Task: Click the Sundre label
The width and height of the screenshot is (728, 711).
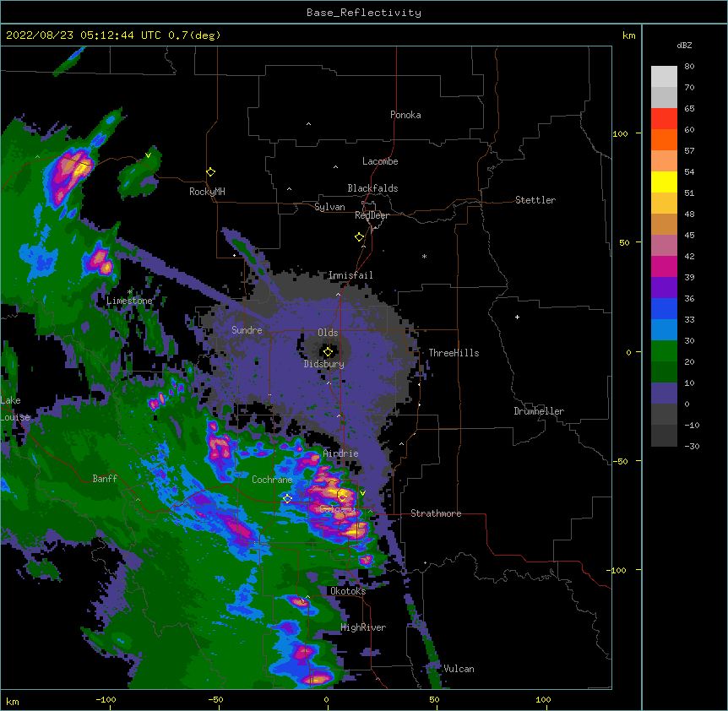Action: coord(247,330)
